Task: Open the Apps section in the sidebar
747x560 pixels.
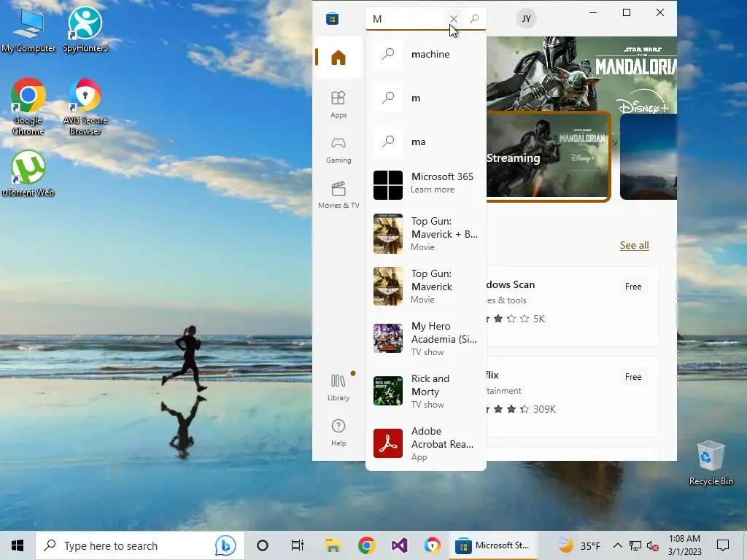Action: coord(338,104)
